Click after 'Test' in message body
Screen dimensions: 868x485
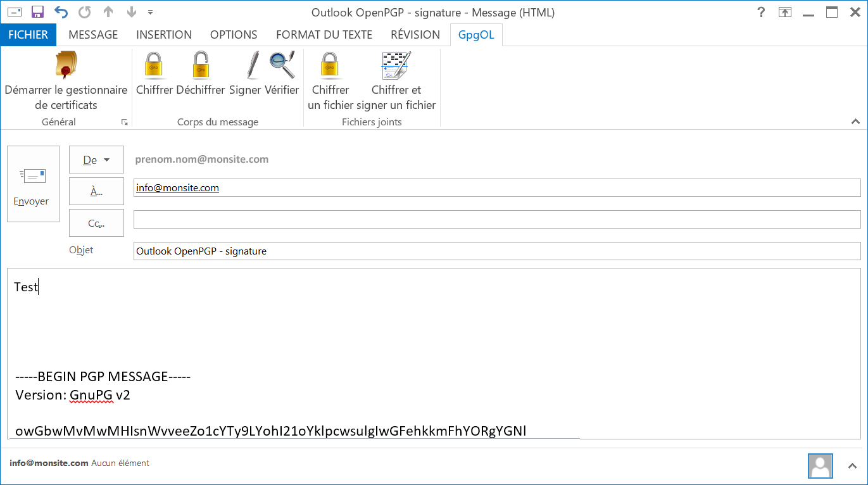coord(39,287)
